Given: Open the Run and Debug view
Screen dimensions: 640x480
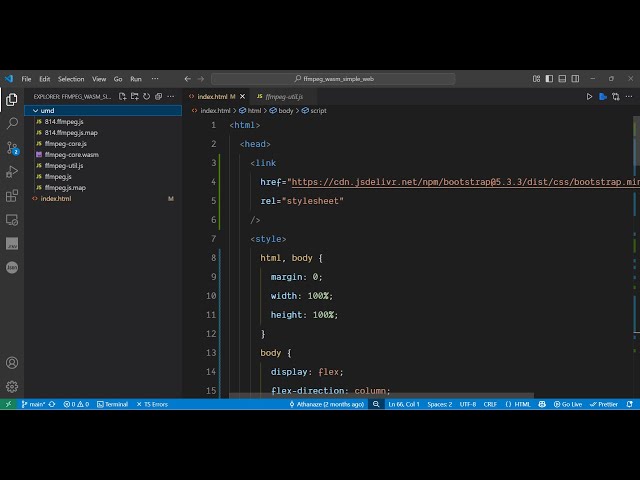Looking at the screenshot, I should tap(12, 172).
